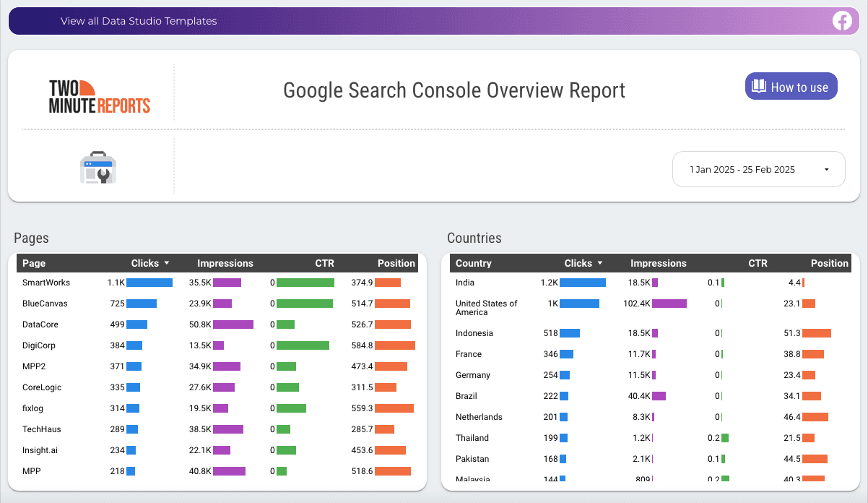Click Indonesia orange position bar

click(817, 333)
